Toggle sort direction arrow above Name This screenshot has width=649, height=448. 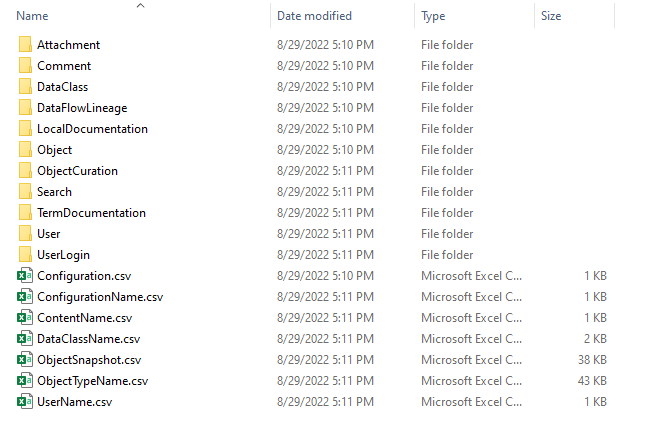[x=140, y=6]
